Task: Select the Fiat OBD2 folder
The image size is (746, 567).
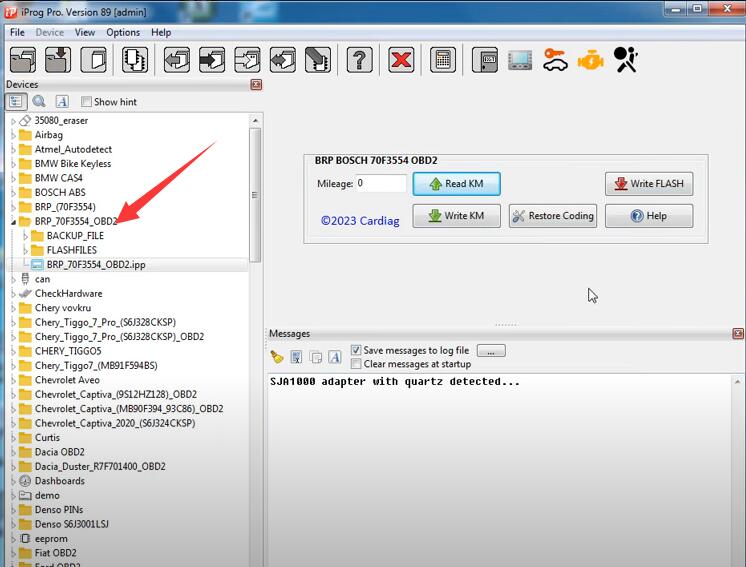Action: coord(55,553)
